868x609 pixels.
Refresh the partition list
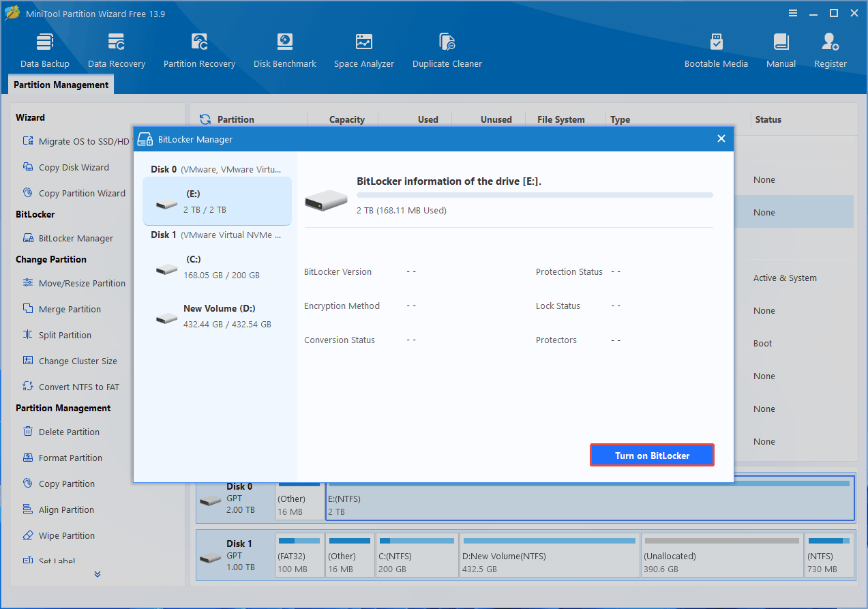[x=205, y=119]
